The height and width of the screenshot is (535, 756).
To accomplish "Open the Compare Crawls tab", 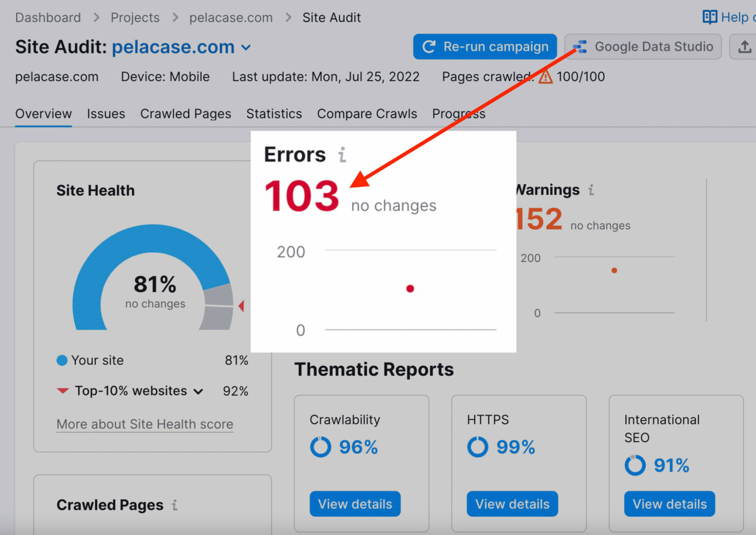I will [x=367, y=114].
